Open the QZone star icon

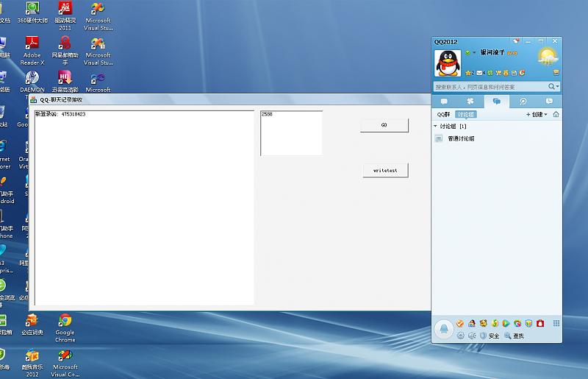coord(468,73)
